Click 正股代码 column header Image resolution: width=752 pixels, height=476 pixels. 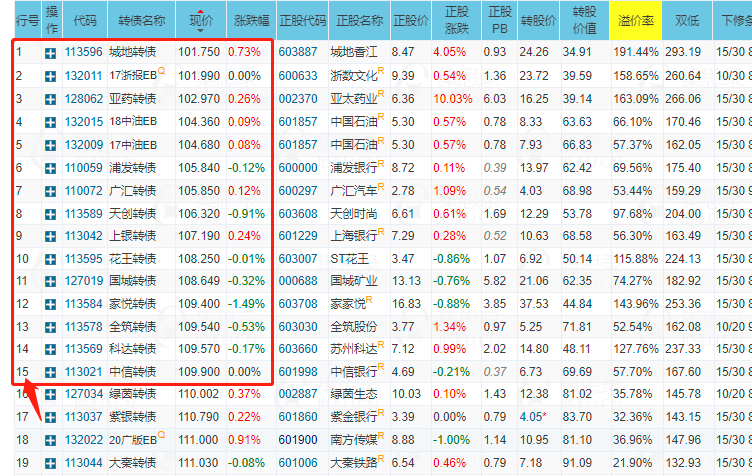pyautogui.click(x=302, y=21)
